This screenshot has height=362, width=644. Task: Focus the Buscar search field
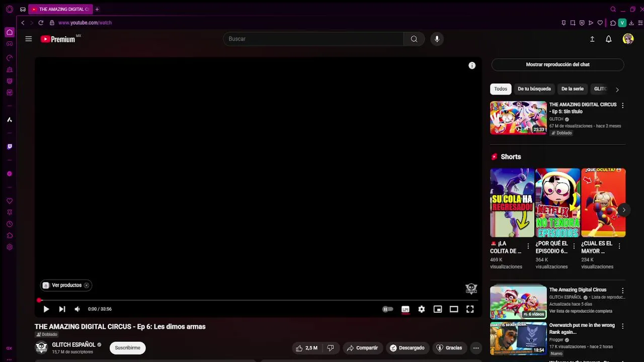pyautogui.click(x=313, y=39)
